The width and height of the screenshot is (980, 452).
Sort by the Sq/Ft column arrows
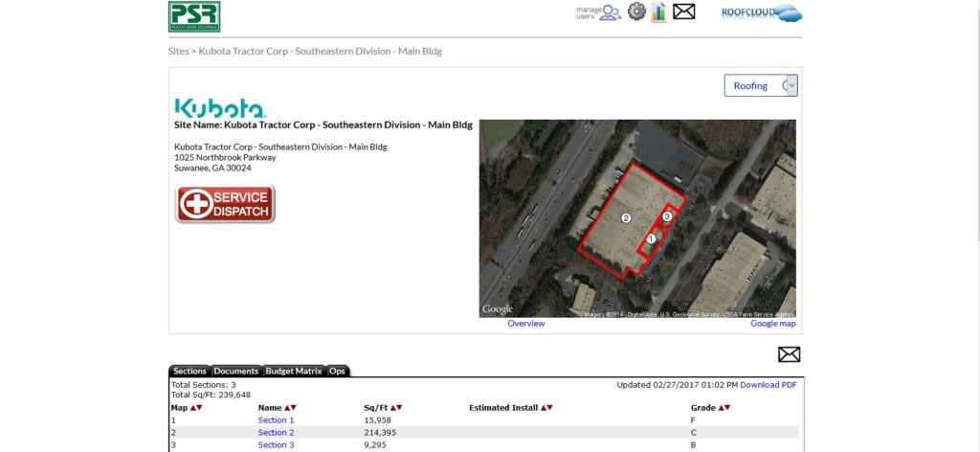(x=395, y=408)
